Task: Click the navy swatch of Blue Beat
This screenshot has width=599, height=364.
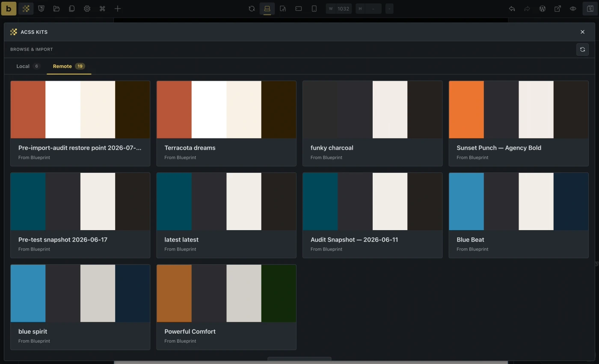Action: coord(571,201)
